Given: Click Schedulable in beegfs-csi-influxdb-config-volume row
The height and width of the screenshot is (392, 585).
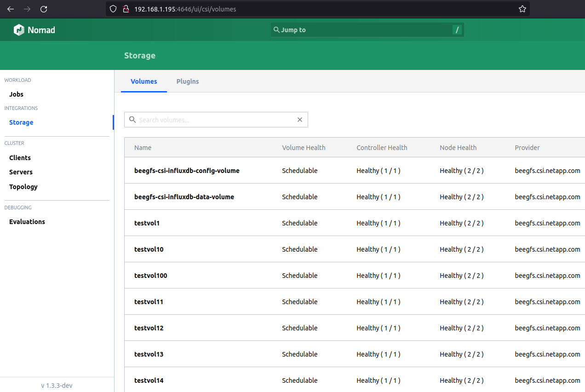Looking at the screenshot, I should tap(300, 171).
